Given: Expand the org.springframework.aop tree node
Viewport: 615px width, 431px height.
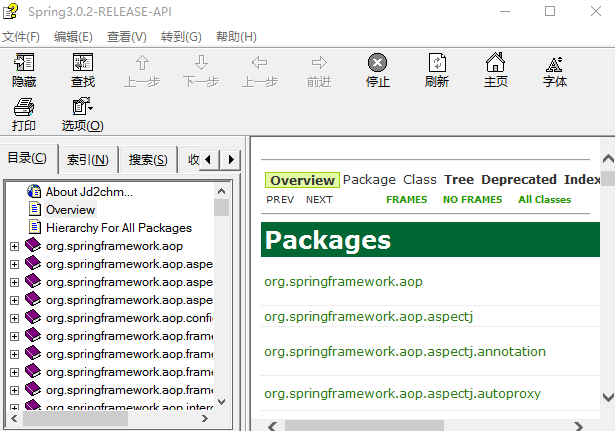Looking at the screenshot, I should [14, 246].
